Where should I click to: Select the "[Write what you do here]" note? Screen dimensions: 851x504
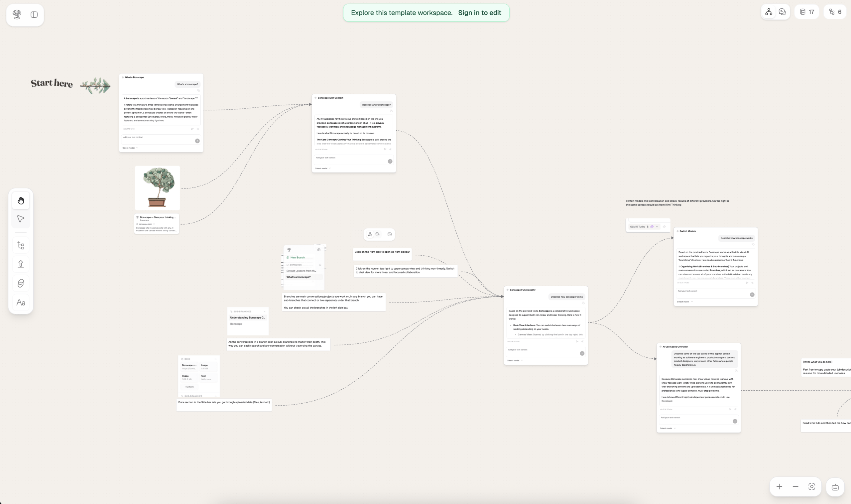click(826, 367)
